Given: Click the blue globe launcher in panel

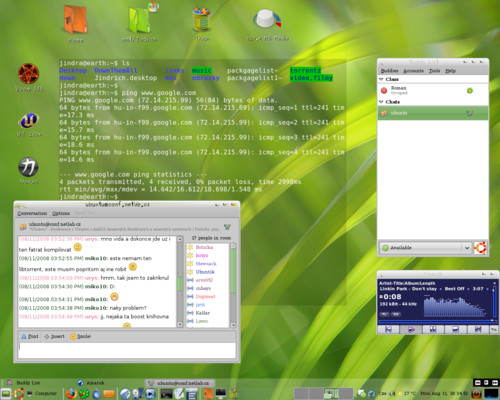Looking at the screenshot, I should pos(125,394).
